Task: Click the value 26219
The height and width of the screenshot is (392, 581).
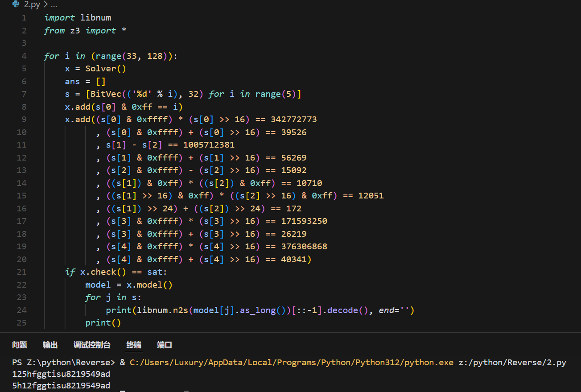Action: (294, 234)
